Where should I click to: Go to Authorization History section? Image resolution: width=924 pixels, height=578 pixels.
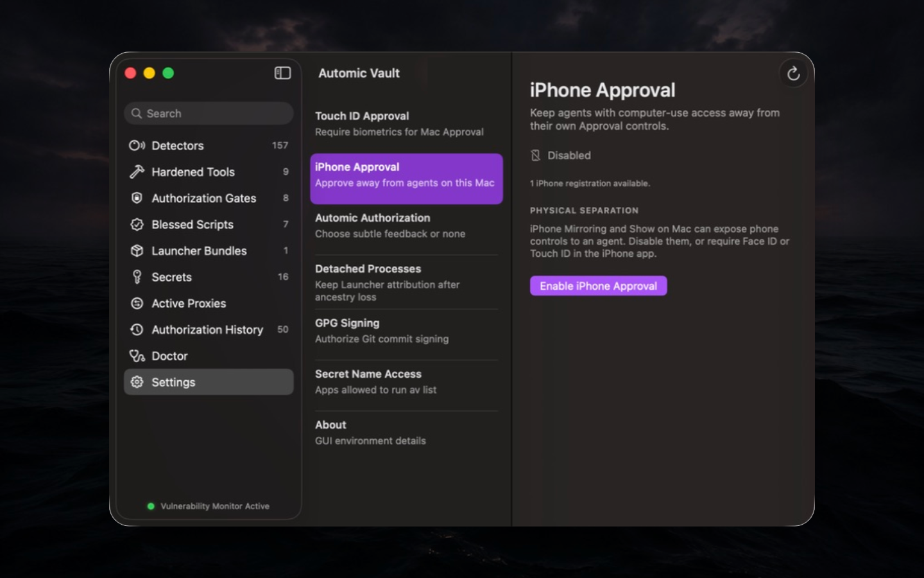click(x=209, y=329)
